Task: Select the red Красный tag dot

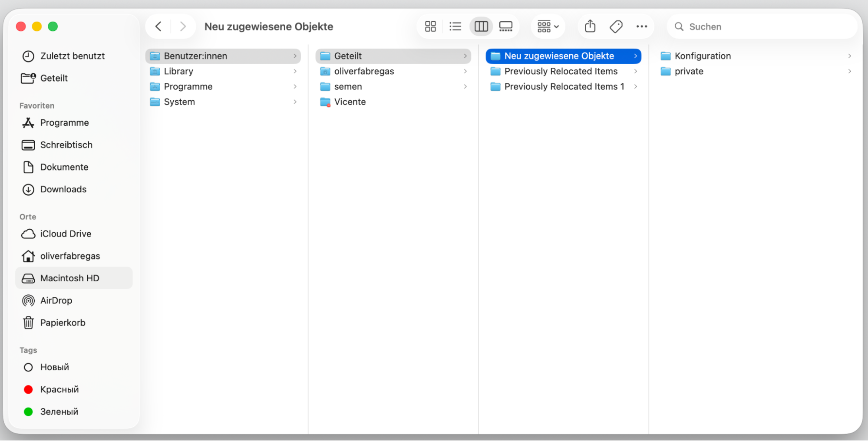Action: tap(28, 389)
